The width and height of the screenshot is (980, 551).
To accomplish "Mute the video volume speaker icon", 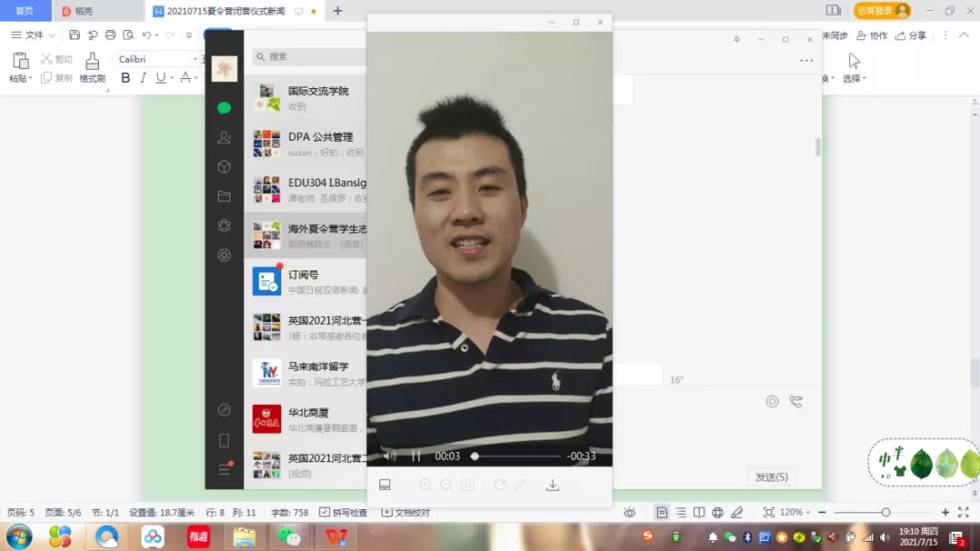I will pos(389,456).
